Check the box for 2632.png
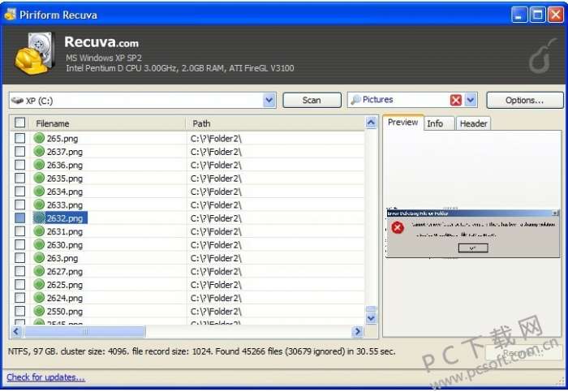The width and height of the screenshot is (568, 392). click(x=20, y=218)
